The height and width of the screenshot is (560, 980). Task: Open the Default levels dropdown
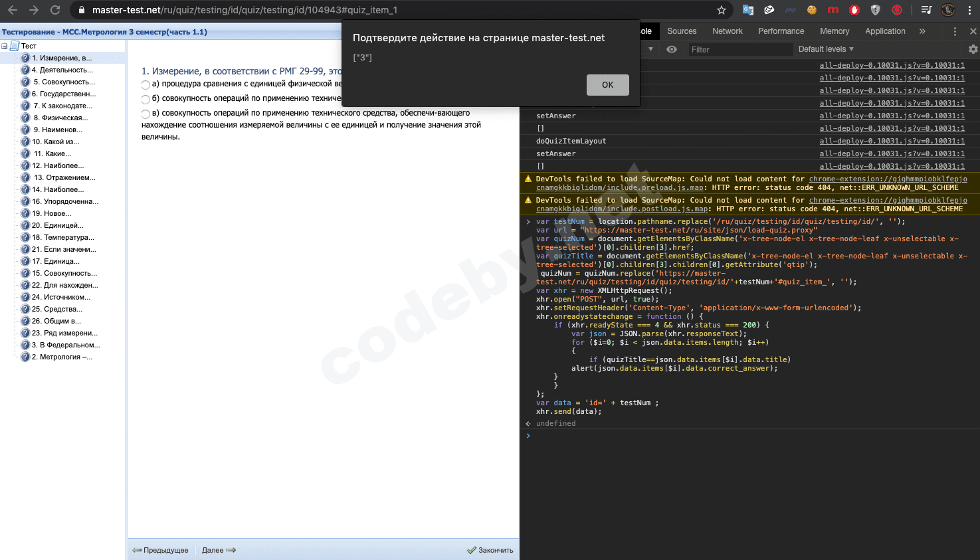[x=825, y=49]
